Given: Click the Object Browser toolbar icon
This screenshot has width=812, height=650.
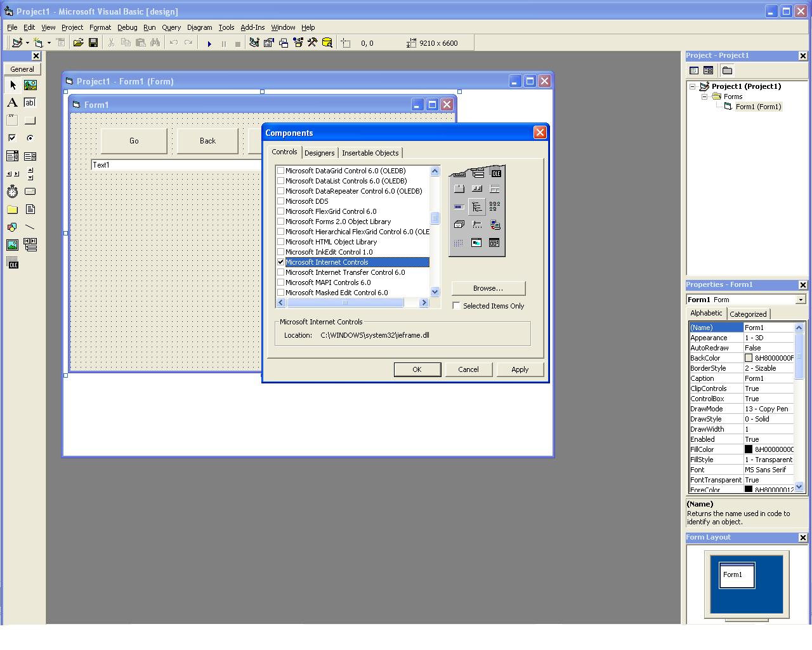Looking at the screenshot, I should (x=298, y=43).
